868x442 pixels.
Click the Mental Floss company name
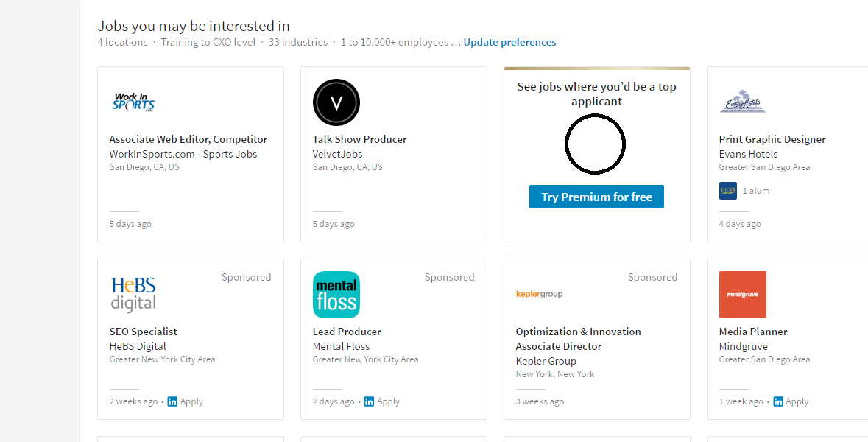341,347
